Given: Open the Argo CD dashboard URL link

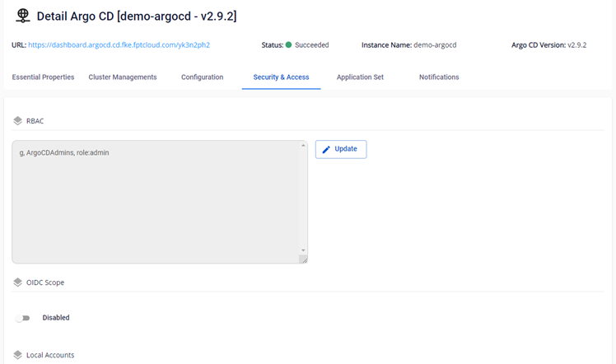Looking at the screenshot, I should click(x=119, y=45).
